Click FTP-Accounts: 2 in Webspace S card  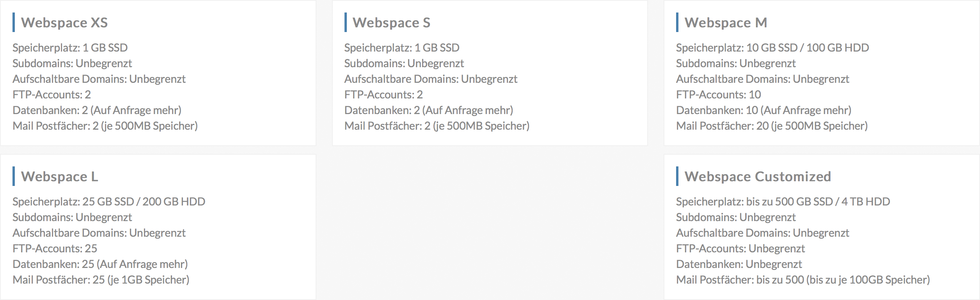click(x=383, y=95)
